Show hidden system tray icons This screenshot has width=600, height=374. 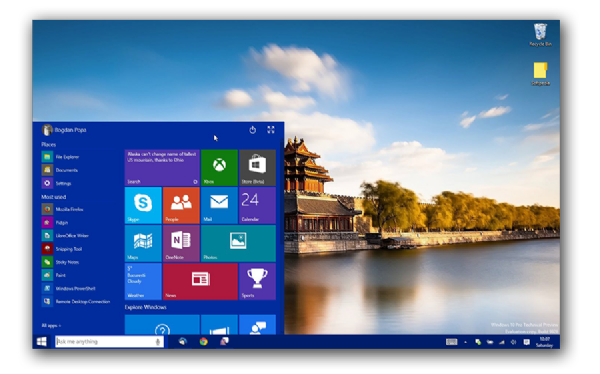tap(465, 342)
